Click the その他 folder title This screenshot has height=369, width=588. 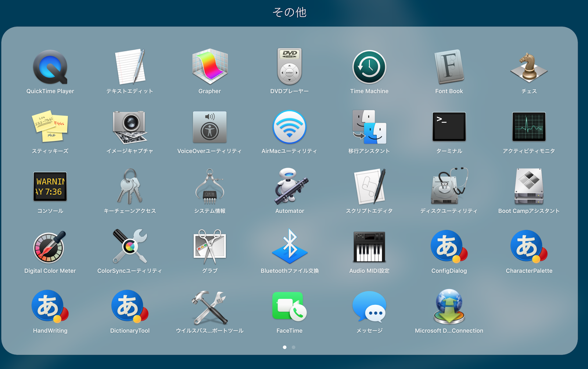290,12
